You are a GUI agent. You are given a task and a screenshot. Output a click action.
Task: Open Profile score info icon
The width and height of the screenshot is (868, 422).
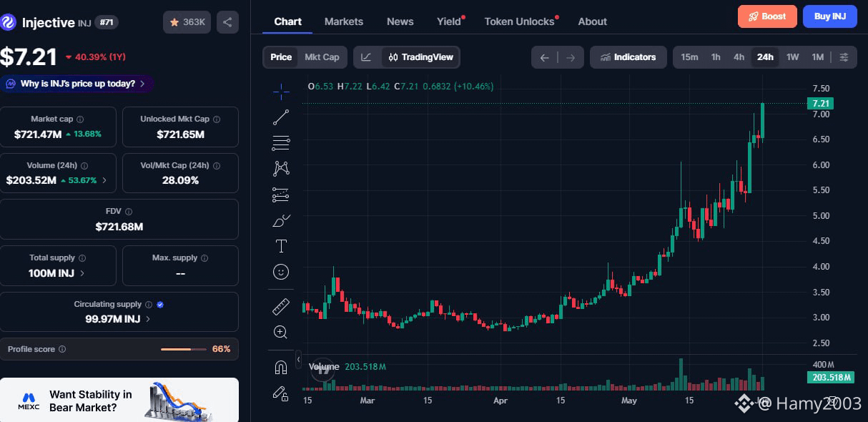62,349
